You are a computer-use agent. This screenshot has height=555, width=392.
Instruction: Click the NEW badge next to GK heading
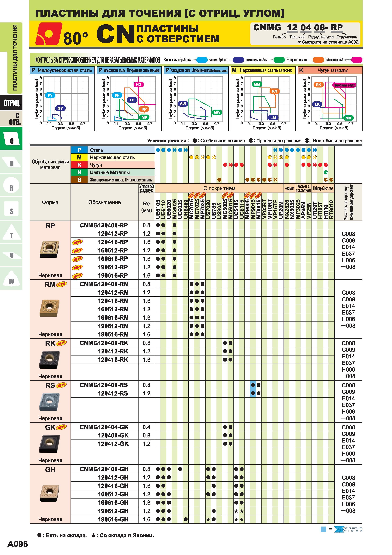tap(61, 427)
